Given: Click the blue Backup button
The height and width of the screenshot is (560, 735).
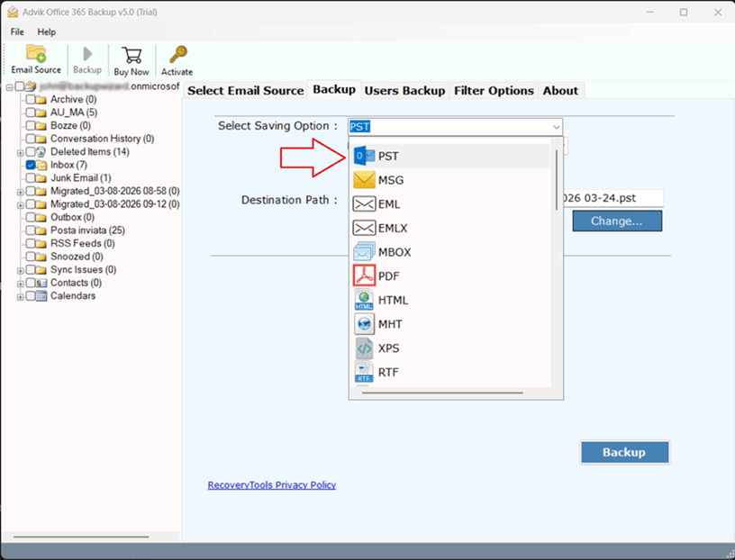Looking at the screenshot, I should pos(625,452).
